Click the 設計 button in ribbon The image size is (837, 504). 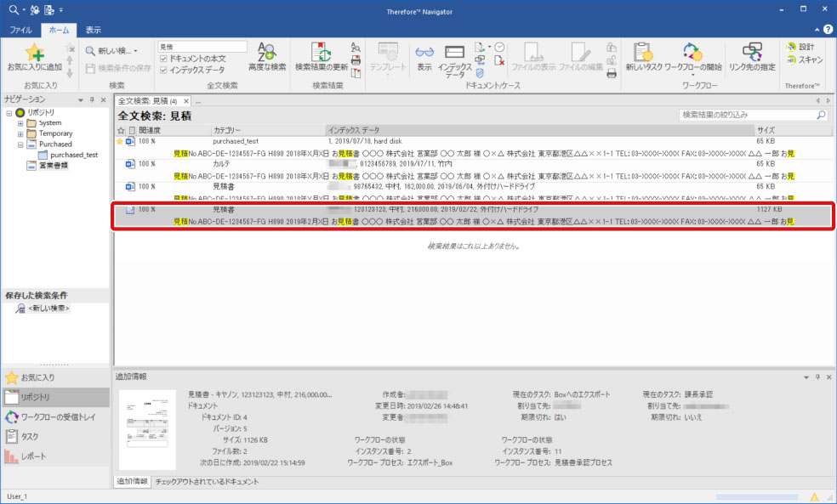[x=800, y=47]
